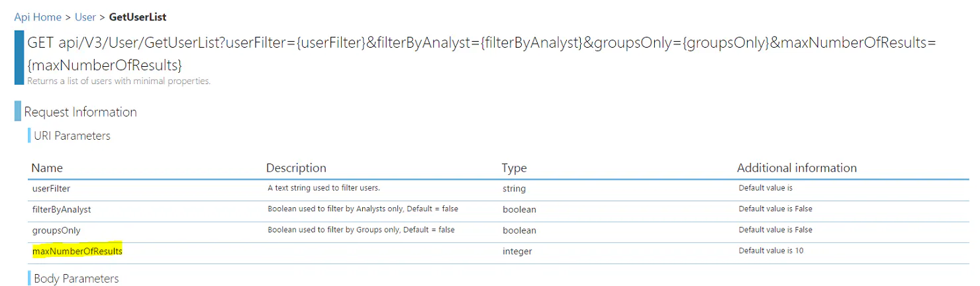980x286 pixels.
Task: Click the 'filter by Groups only' description
Action: [361, 230]
